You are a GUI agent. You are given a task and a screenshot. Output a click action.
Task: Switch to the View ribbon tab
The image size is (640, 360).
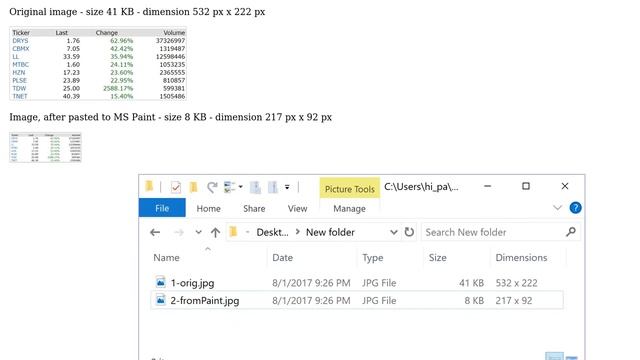(298, 209)
